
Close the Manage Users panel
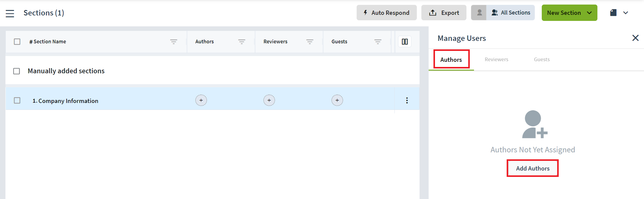635,38
